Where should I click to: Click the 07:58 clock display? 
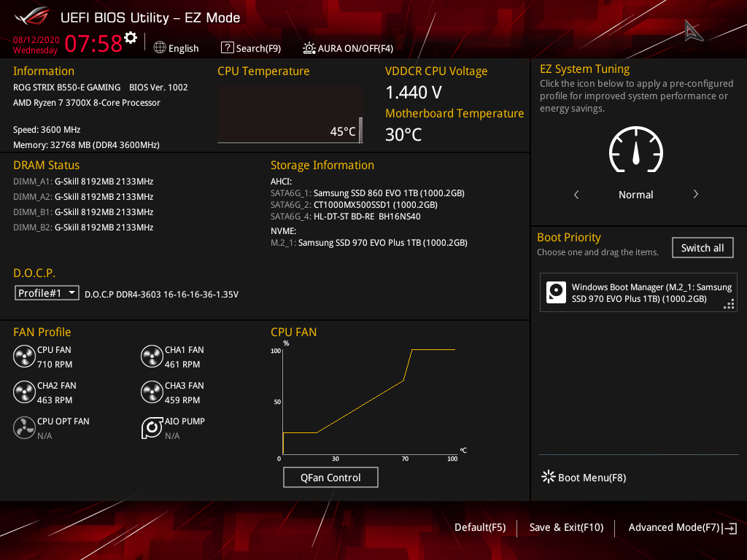pos(94,43)
